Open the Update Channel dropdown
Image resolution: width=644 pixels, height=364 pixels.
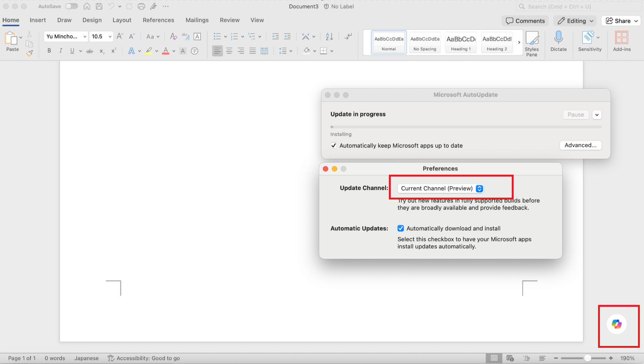click(441, 189)
